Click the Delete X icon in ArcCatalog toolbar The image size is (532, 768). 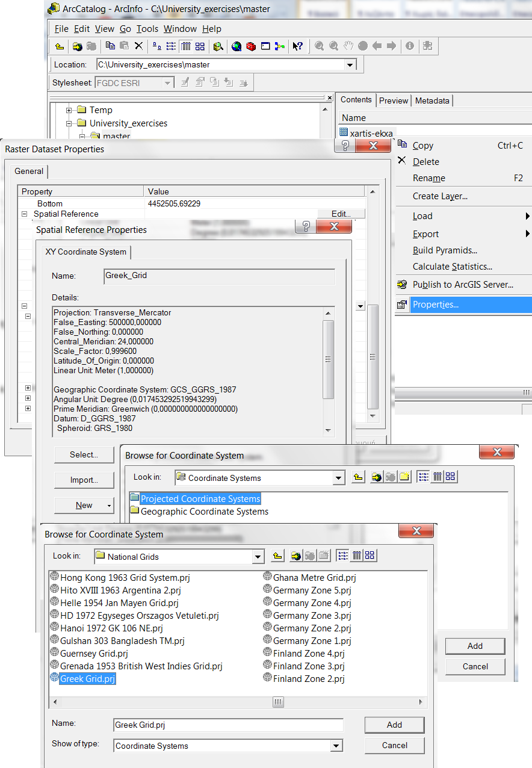pos(139,46)
